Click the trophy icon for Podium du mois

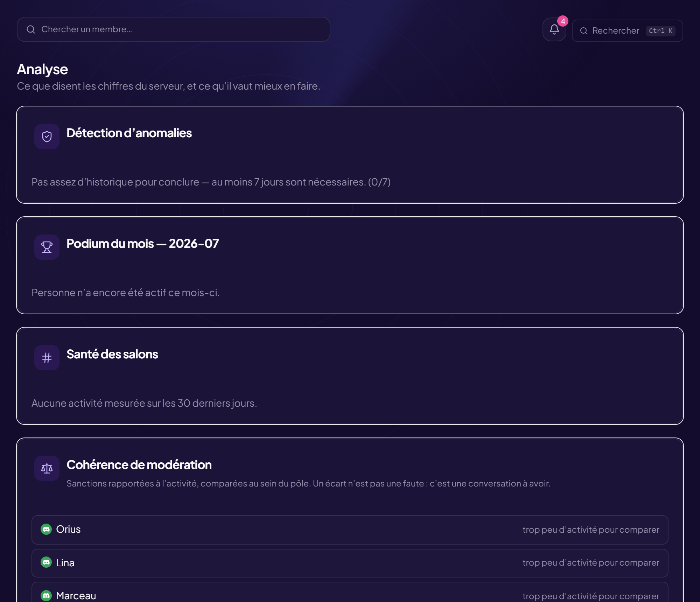(47, 247)
